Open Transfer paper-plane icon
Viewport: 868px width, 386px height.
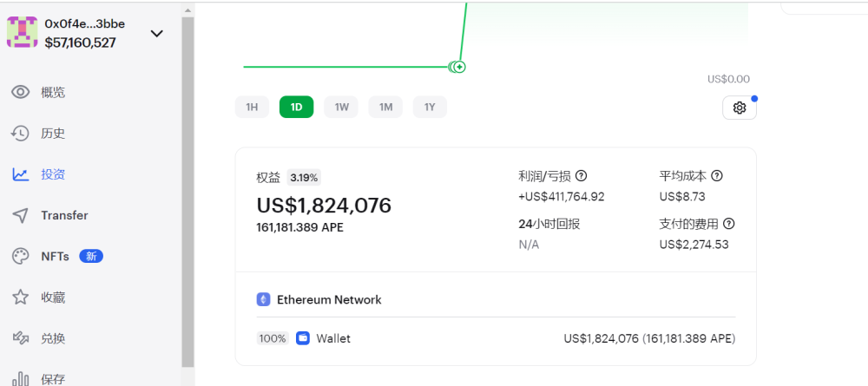click(21, 216)
